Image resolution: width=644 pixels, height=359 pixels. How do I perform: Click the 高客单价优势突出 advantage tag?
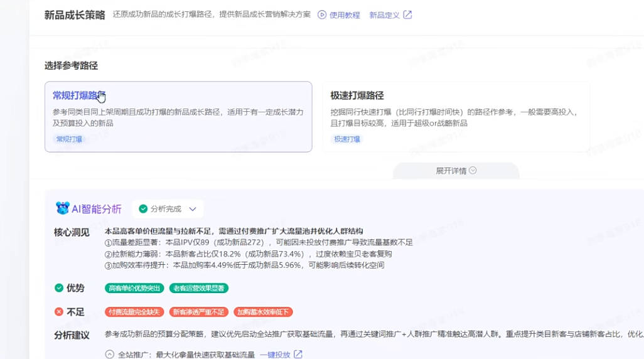pyautogui.click(x=134, y=288)
